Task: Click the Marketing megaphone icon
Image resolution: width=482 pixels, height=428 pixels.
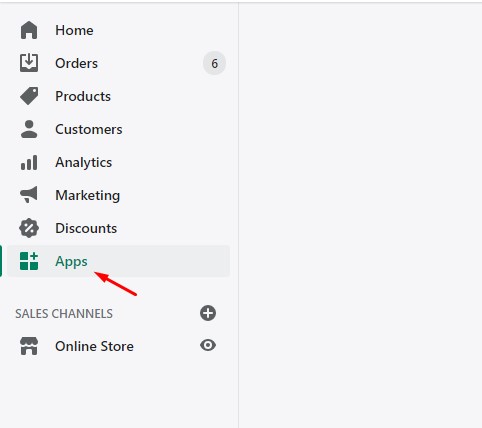Action: pyautogui.click(x=29, y=195)
